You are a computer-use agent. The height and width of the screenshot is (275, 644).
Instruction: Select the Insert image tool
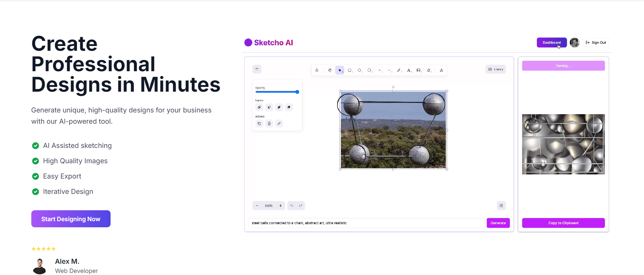coord(419,70)
